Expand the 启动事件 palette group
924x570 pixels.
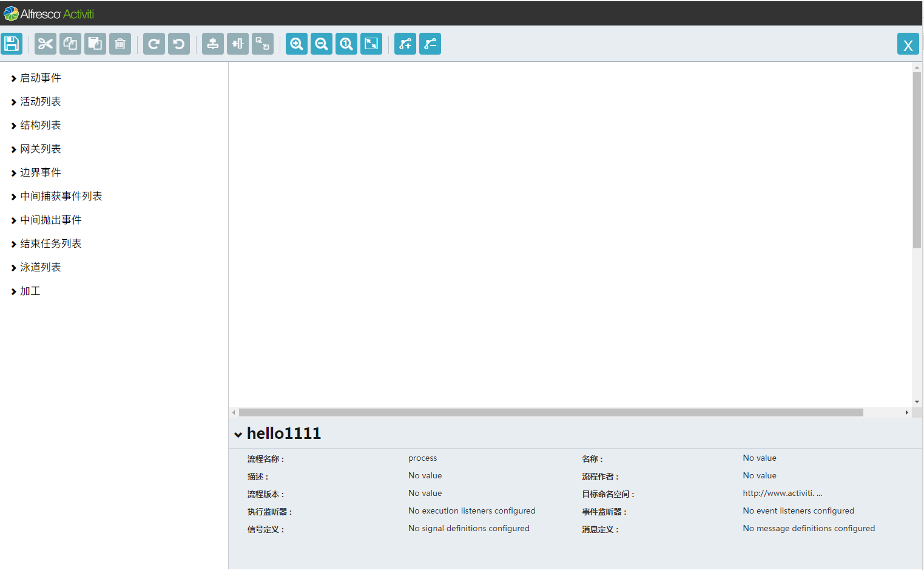tap(40, 78)
